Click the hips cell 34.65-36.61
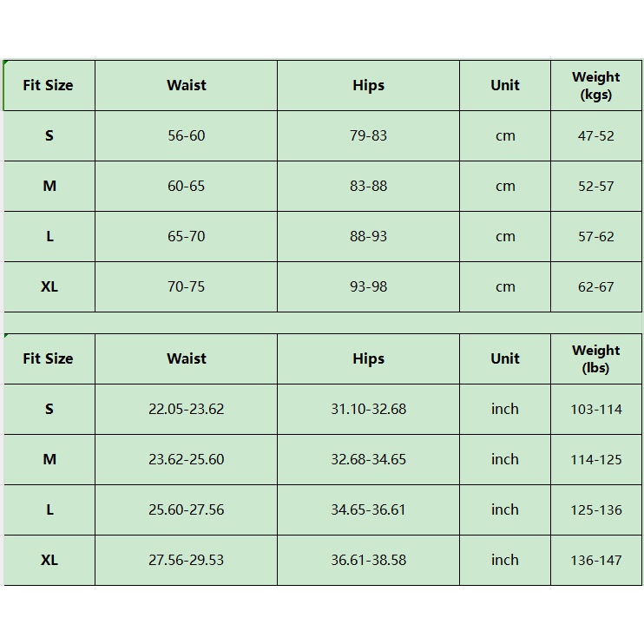The height and width of the screenshot is (644, 644). coord(368,509)
